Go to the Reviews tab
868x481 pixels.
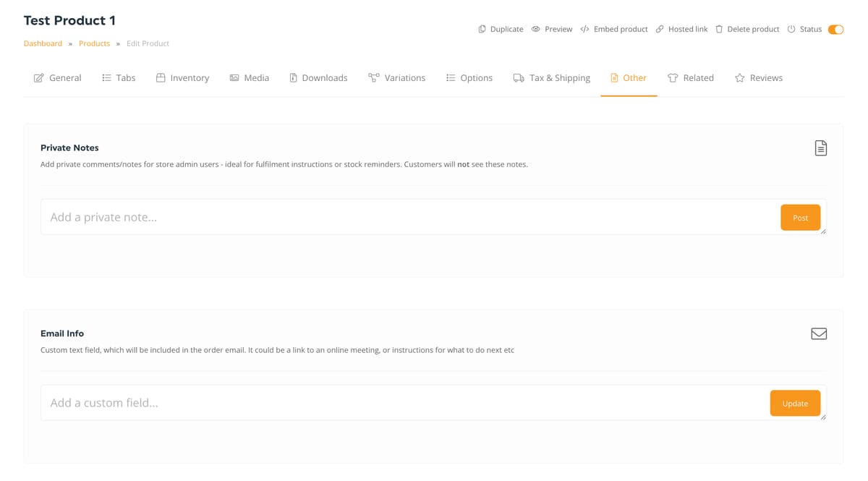pyautogui.click(x=759, y=78)
